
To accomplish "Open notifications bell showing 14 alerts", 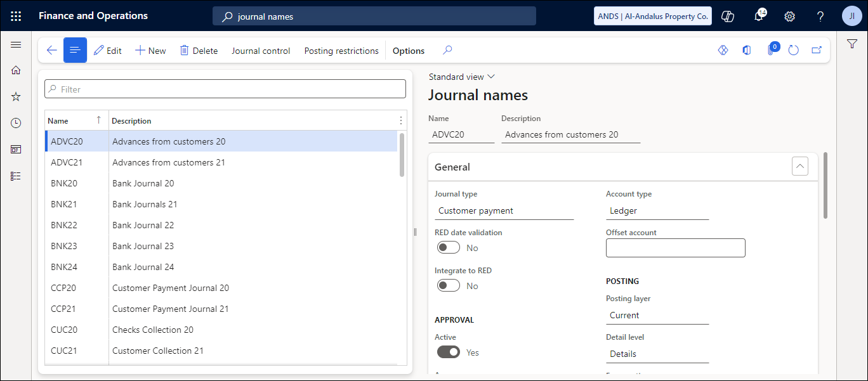I will click(758, 16).
